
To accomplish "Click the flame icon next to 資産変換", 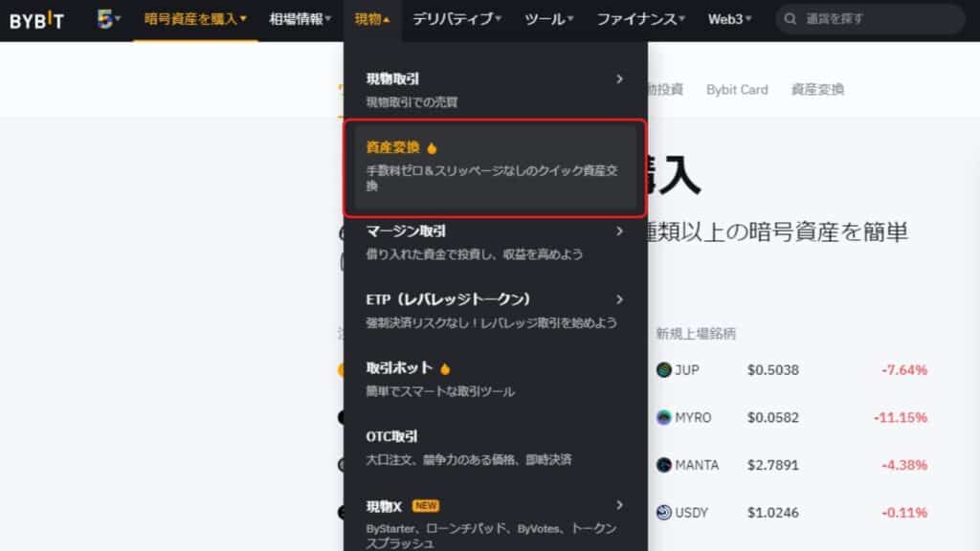I will click(x=432, y=148).
